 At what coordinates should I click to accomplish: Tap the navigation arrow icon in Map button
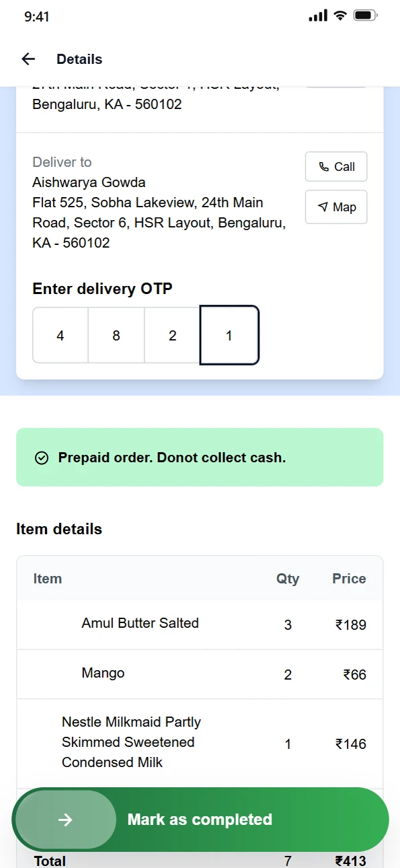coord(323,207)
